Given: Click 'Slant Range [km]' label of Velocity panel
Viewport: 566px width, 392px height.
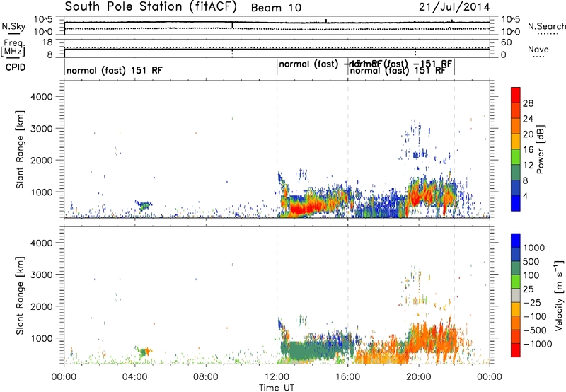Looking at the screenshot, I should tap(20, 296).
